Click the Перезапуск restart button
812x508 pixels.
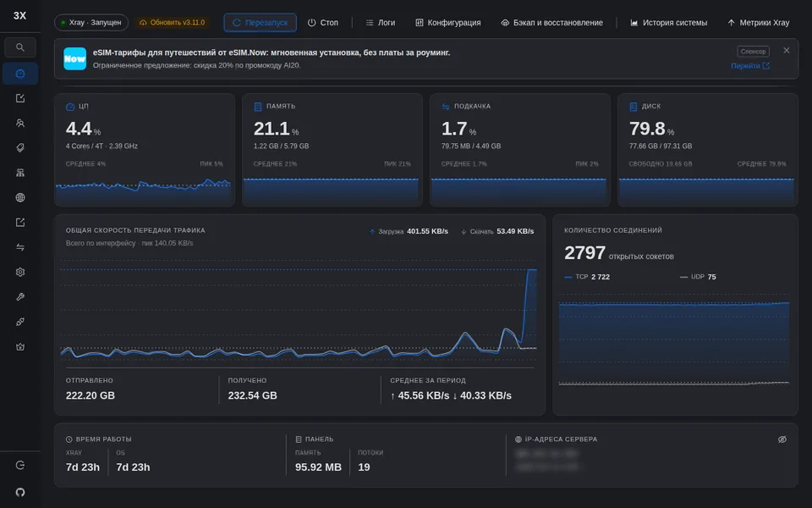(260, 23)
